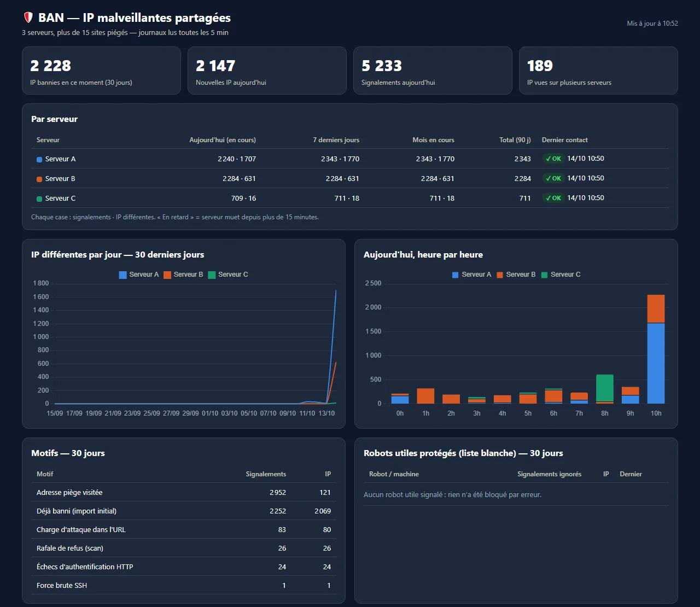Click the 'Signalements' header in Motifs table
700x607 pixels.
pyautogui.click(x=266, y=474)
